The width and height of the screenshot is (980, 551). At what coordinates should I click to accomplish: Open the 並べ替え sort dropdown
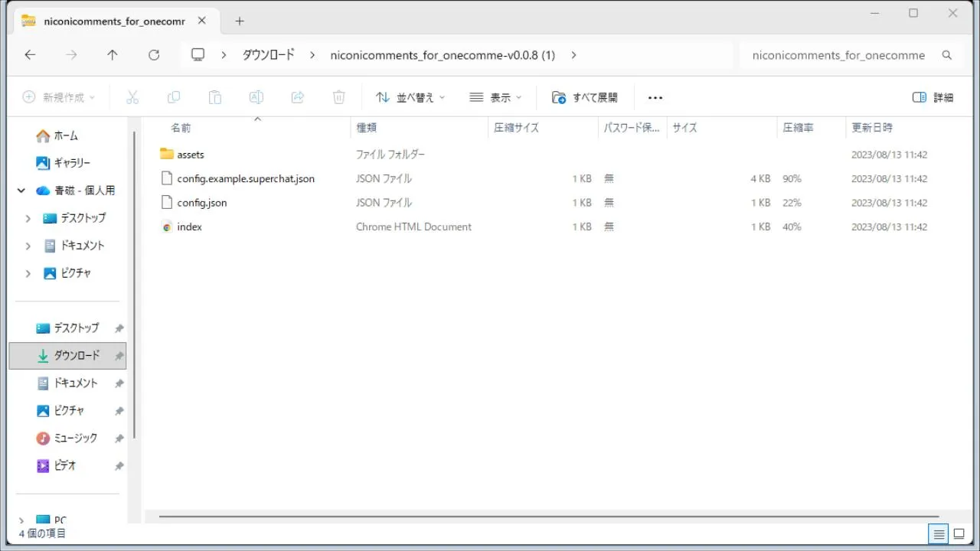411,97
